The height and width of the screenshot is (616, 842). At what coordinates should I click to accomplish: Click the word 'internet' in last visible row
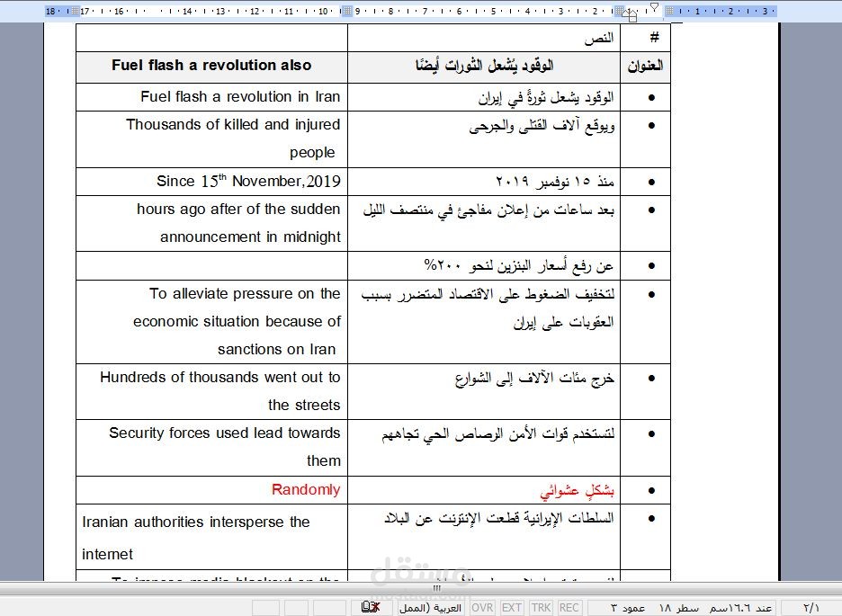(x=107, y=554)
